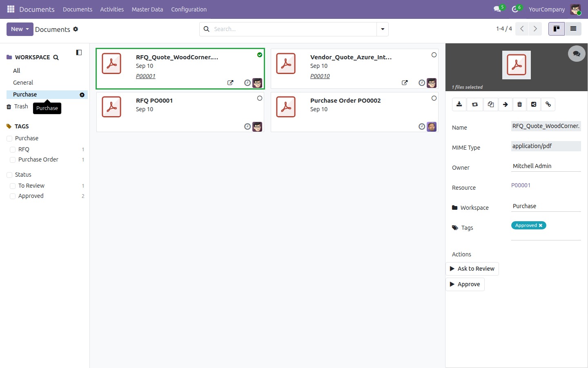Screen dimensions: 588x368
Task: Download the selected file
Action: tap(459, 104)
